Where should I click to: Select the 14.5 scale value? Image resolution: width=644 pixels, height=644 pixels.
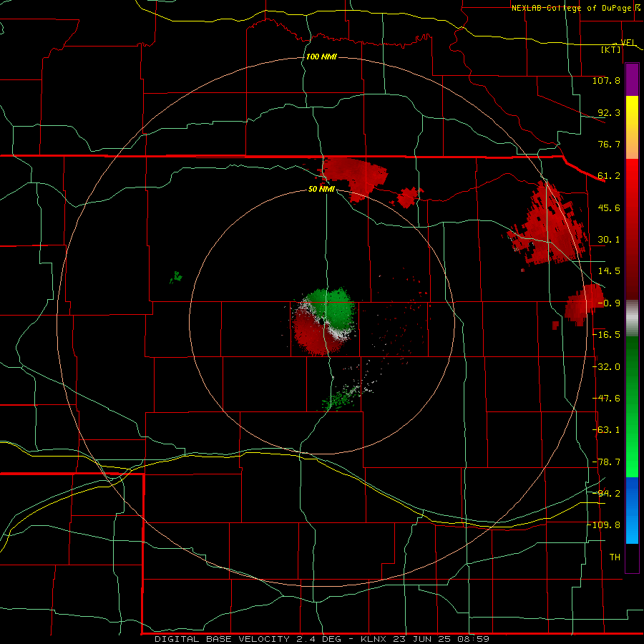pos(609,271)
